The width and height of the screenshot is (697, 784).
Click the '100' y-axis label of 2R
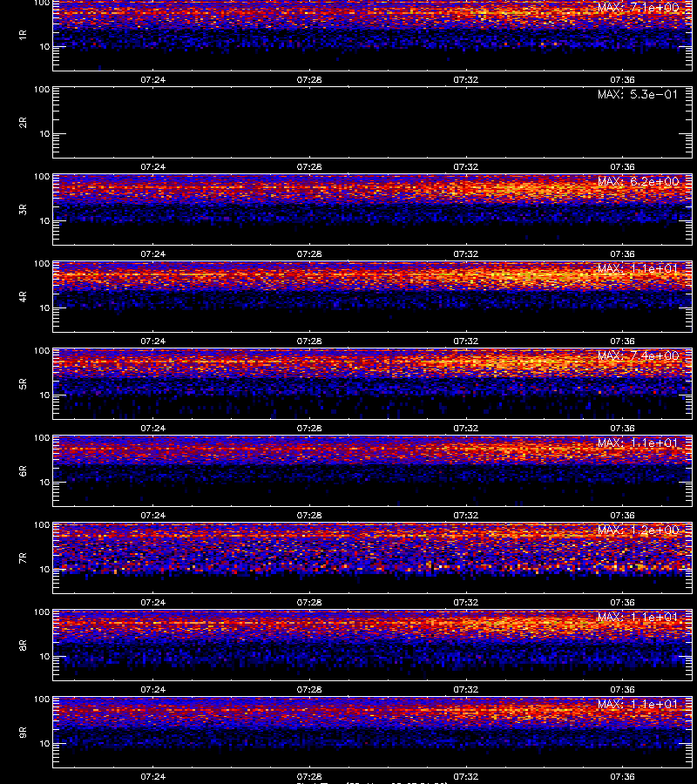coord(42,90)
